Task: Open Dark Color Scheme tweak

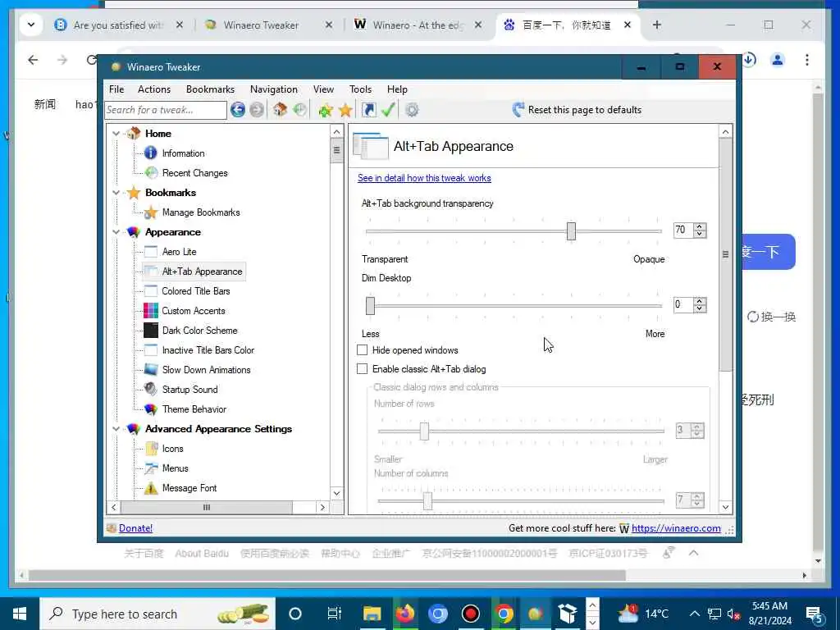Action: click(199, 331)
